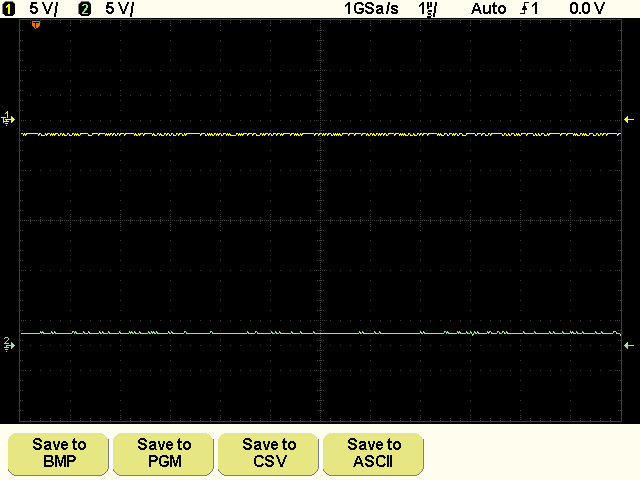Click the 0.0 V trigger level readout
640x480 pixels.
click(587, 9)
